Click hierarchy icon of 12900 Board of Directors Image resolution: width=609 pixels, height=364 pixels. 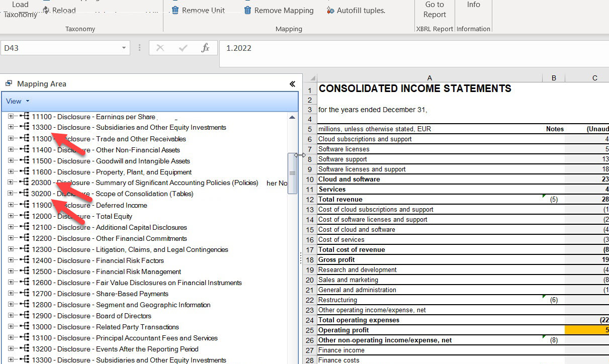(24, 316)
